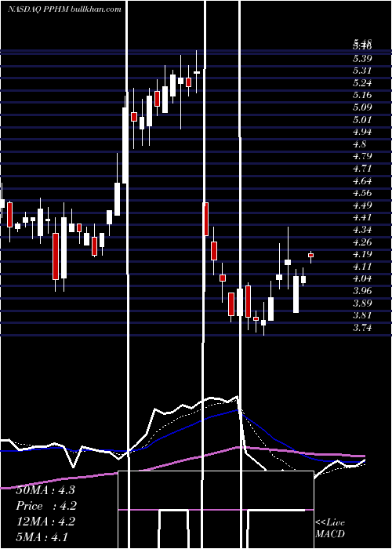Click the 4.41 price axis label
392x549 pixels.
(x=362, y=217)
